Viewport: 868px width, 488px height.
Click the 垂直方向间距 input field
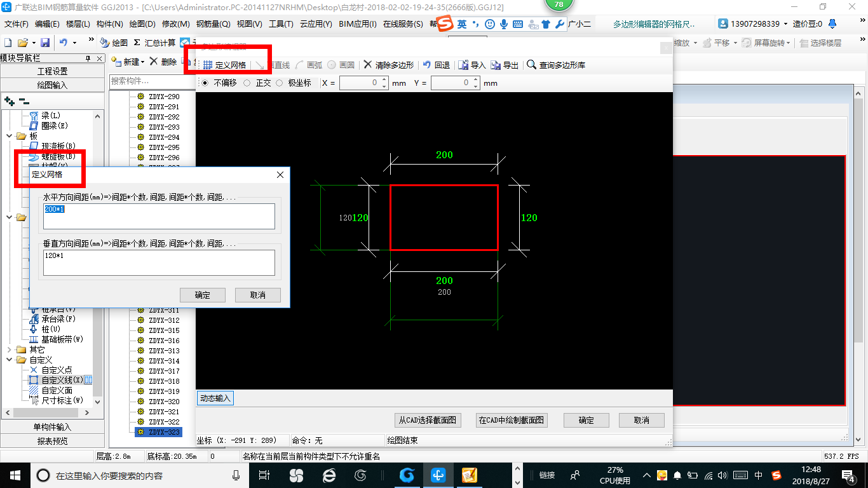[x=159, y=262]
